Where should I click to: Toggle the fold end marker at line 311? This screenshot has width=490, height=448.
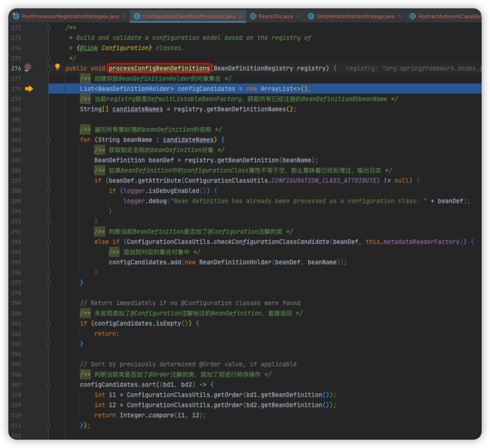(48, 426)
